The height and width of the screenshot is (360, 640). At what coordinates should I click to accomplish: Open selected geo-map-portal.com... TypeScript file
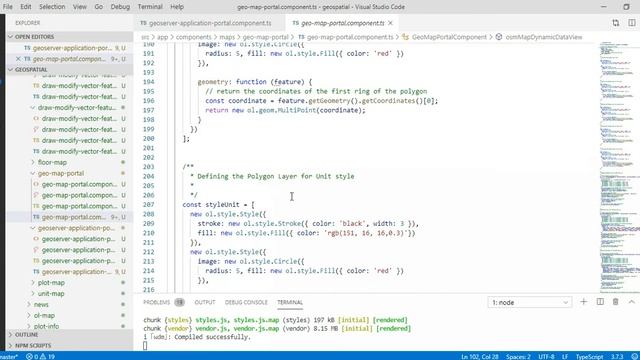click(x=73, y=217)
